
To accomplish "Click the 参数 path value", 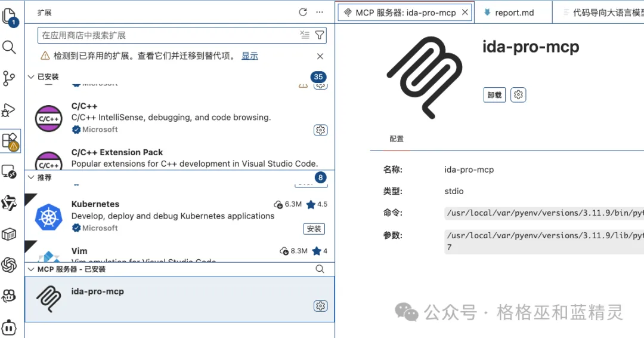I will (544, 241).
